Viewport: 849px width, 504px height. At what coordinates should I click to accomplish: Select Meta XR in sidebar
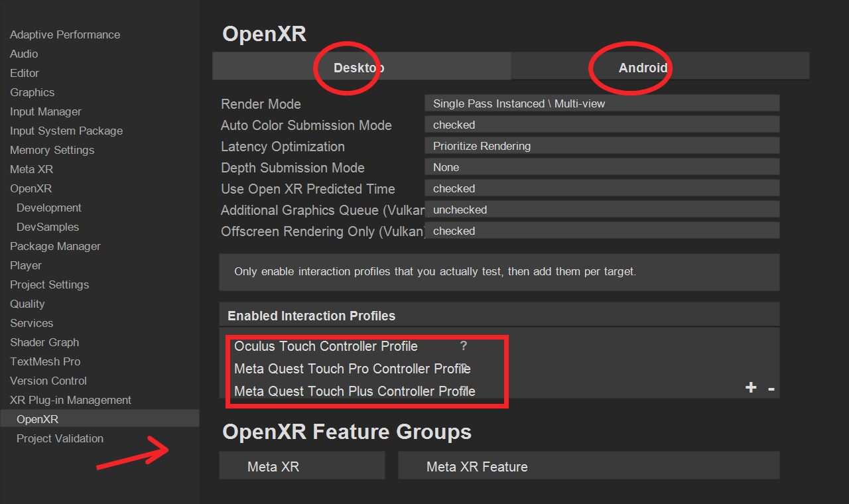(x=31, y=169)
